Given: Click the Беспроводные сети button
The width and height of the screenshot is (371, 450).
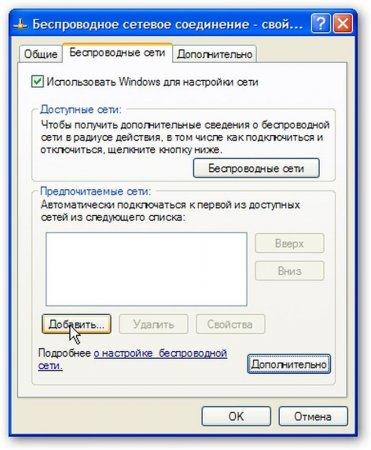Looking at the screenshot, I should coord(256,168).
